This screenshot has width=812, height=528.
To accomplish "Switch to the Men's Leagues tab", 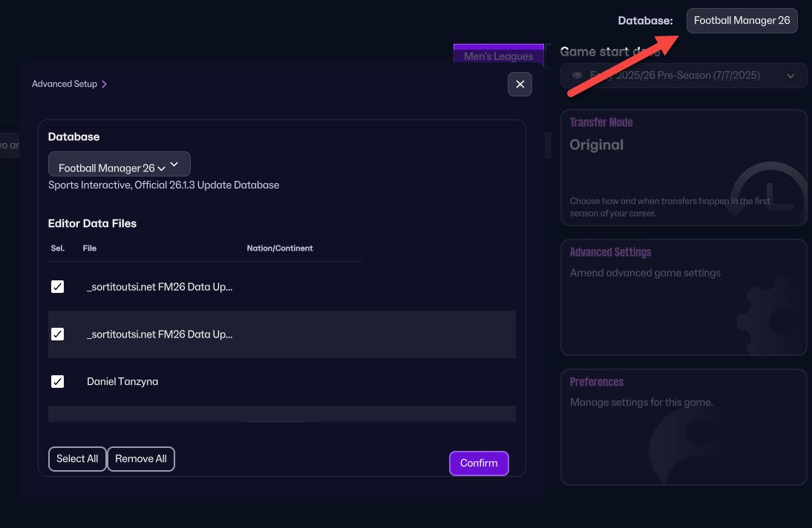I will tap(498, 56).
